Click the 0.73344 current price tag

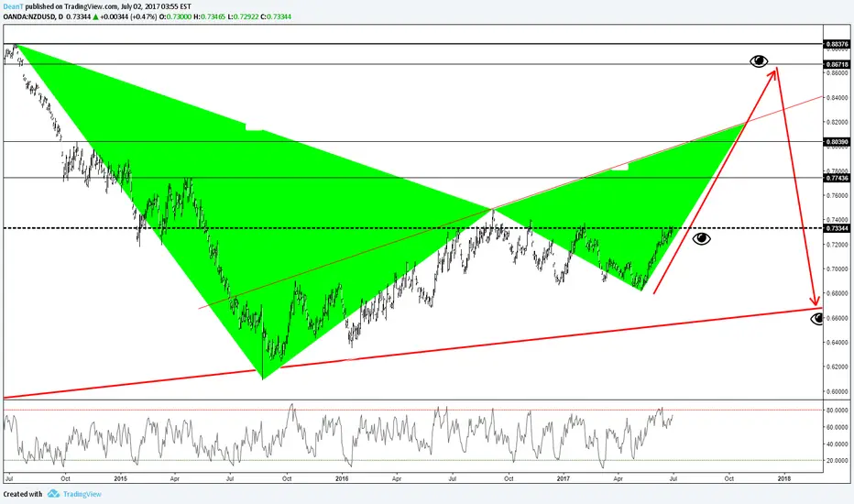838,228
